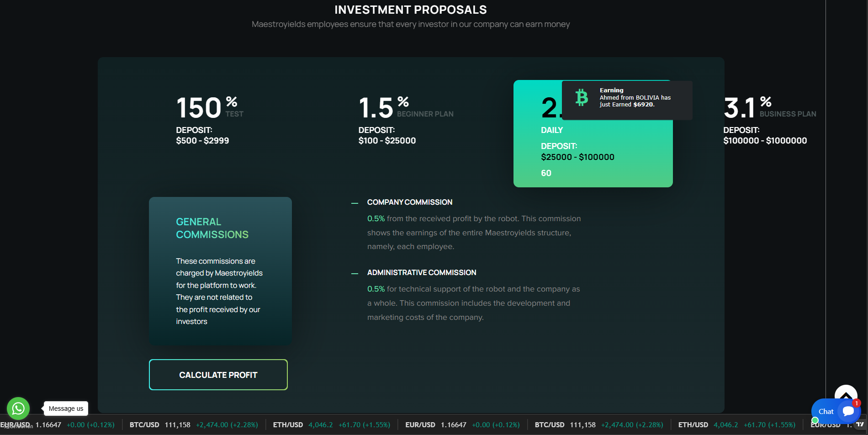Image resolution: width=868 pixels, height=435 pixels.
Task: Click the TradingView logo in ticker
Action: pos(860,424)
